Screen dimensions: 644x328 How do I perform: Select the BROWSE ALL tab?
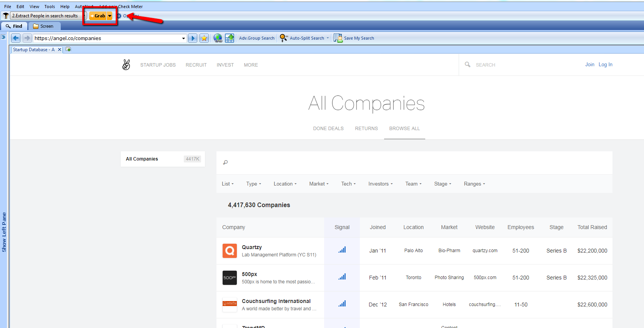click(404, 129)
